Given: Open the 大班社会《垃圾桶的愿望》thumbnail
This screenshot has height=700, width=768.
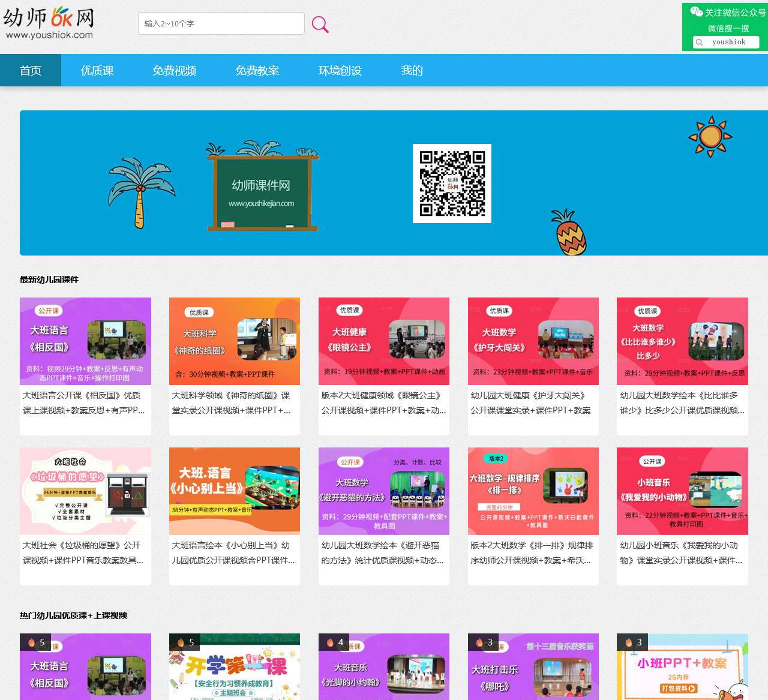Looking at the screenshot, I should pyautogui.click(x=85, y=491).
